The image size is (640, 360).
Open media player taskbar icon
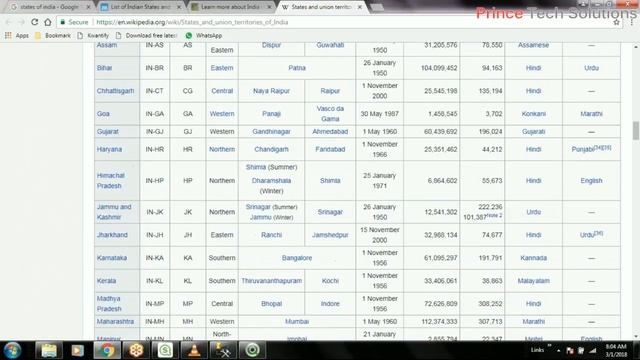pyautogui.click(x=78, y=350)
